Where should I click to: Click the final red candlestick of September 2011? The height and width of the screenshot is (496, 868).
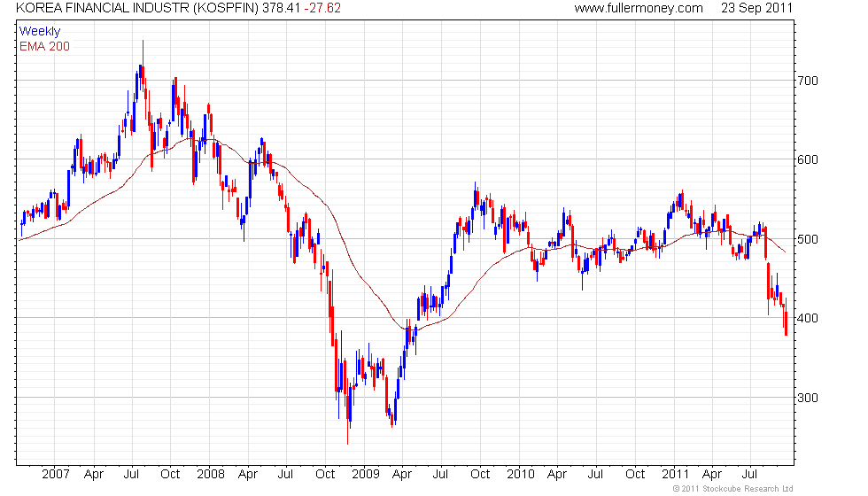click(787, 317)
